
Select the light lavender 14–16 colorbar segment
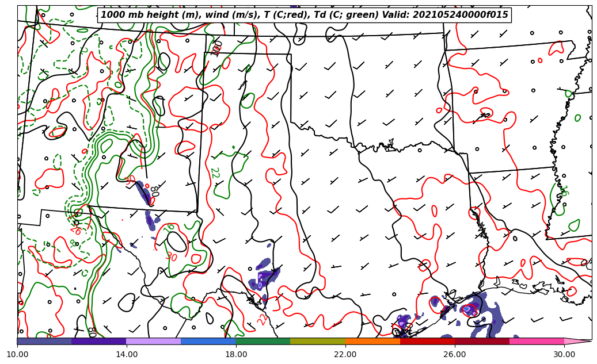154,341
